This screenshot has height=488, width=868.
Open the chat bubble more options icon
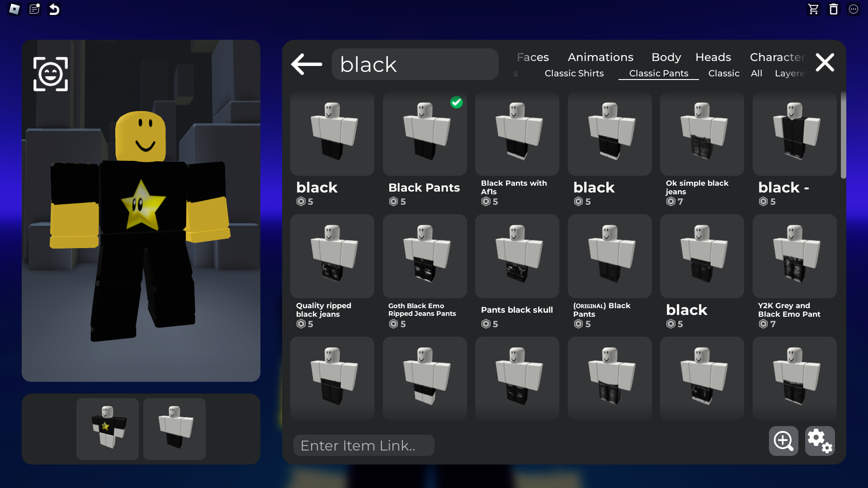click(x=854, y=9)
